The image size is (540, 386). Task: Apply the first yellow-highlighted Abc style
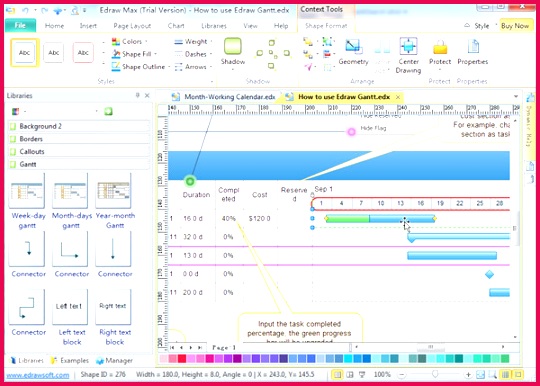24,53
